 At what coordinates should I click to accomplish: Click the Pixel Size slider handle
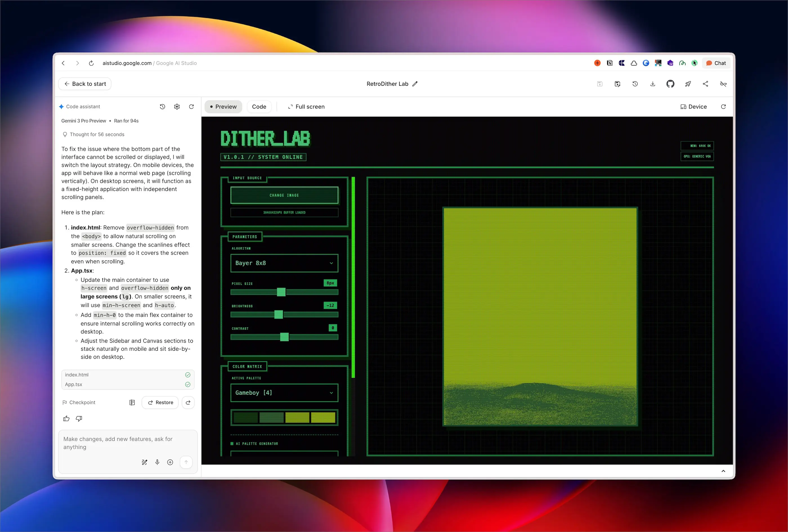281,292
